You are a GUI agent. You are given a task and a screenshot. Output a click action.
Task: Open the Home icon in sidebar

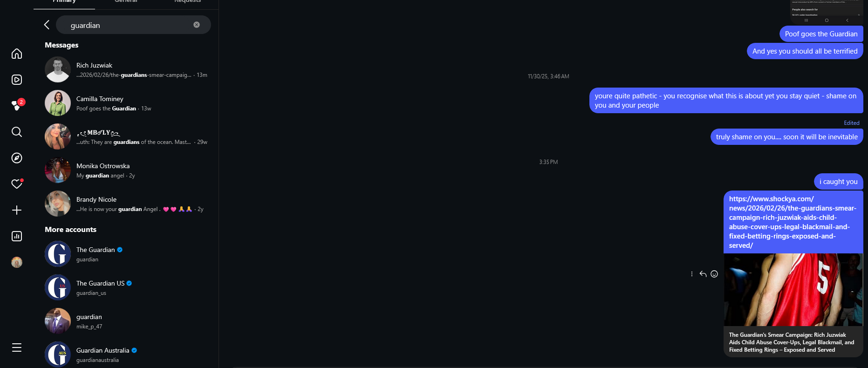17,54
